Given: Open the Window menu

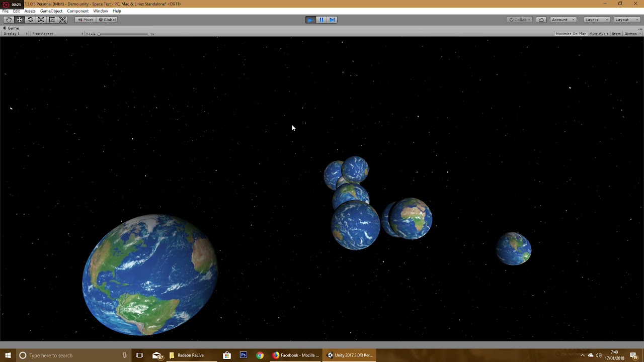Looking at the screenshot, I should pyautogui.click(x=100, y=11).
